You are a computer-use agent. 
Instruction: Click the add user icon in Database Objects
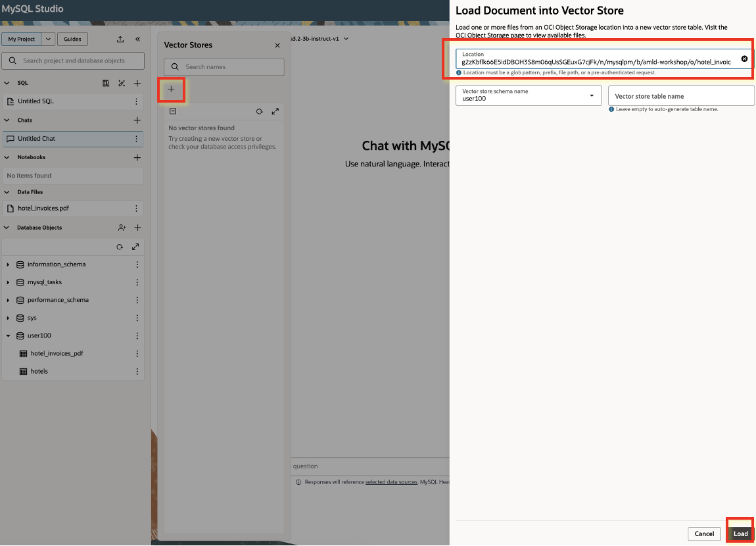tap(122, 228)
